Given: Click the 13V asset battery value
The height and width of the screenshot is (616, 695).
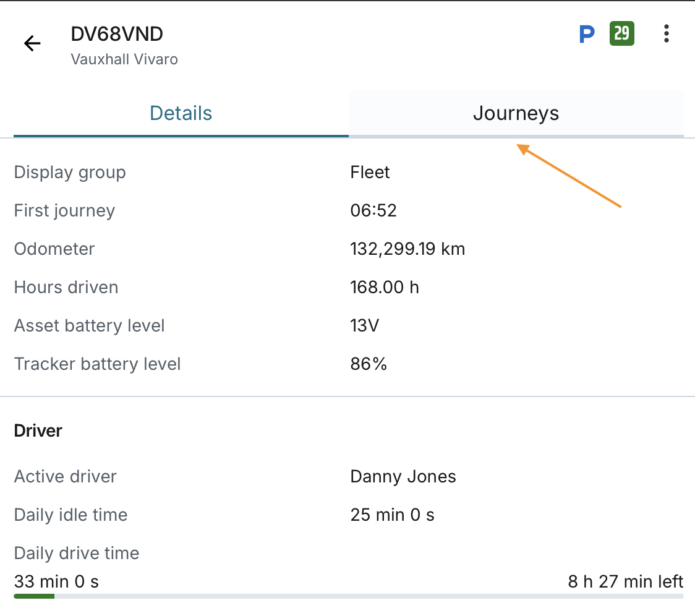Looking at the screenshot, I should click(x=364, y=326).
